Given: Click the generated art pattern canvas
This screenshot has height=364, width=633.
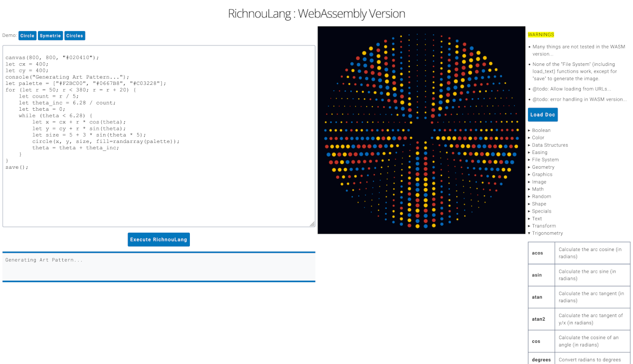Looking at the screenshot, I should (x=421, y=130).
